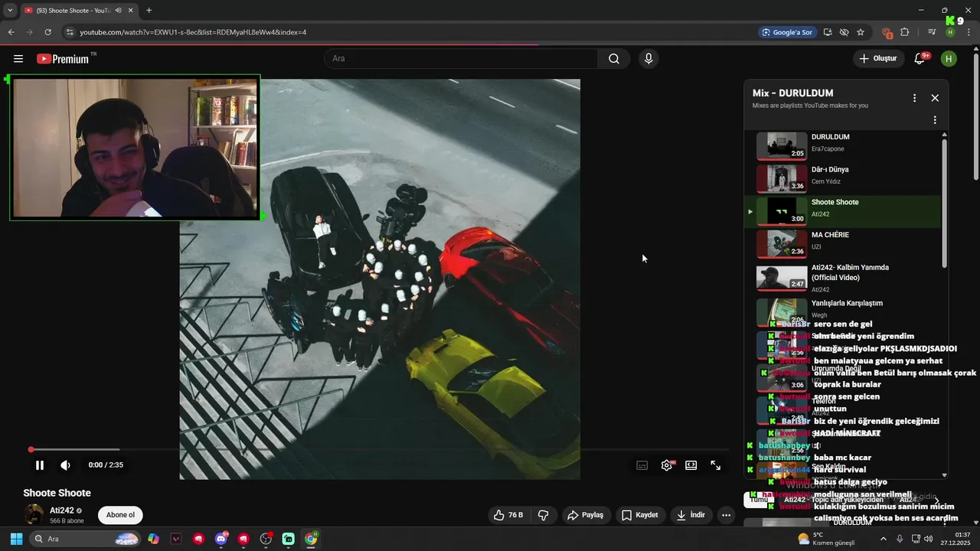Open the weather widget 5°C

[x=825, y=539]
